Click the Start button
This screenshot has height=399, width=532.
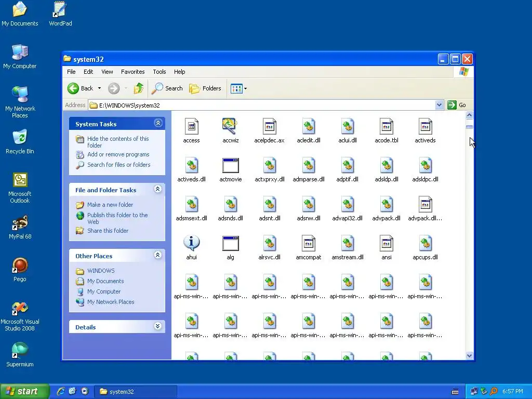tap(24, 391)
